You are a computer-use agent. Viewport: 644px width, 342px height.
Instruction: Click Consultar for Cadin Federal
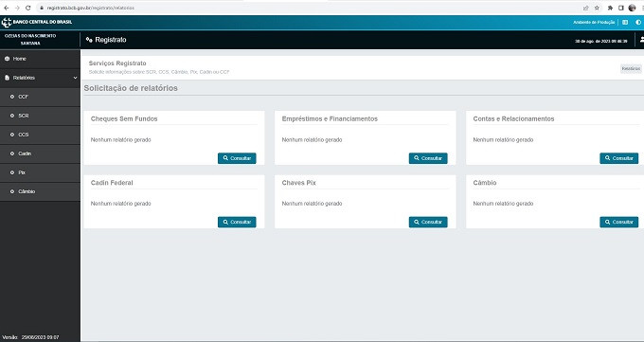click(x=237, y=222)
